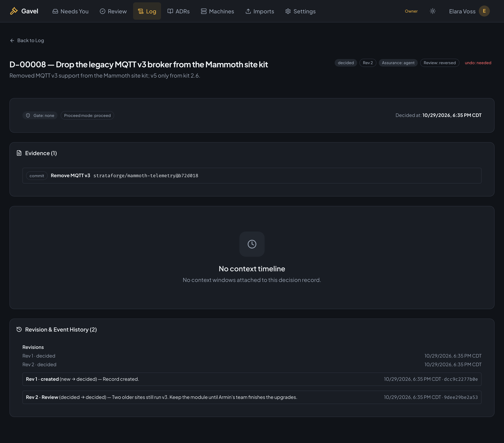Click the Rev 2 header badge
The height and width of the screenshot is (443, 504).
(368, 63)
